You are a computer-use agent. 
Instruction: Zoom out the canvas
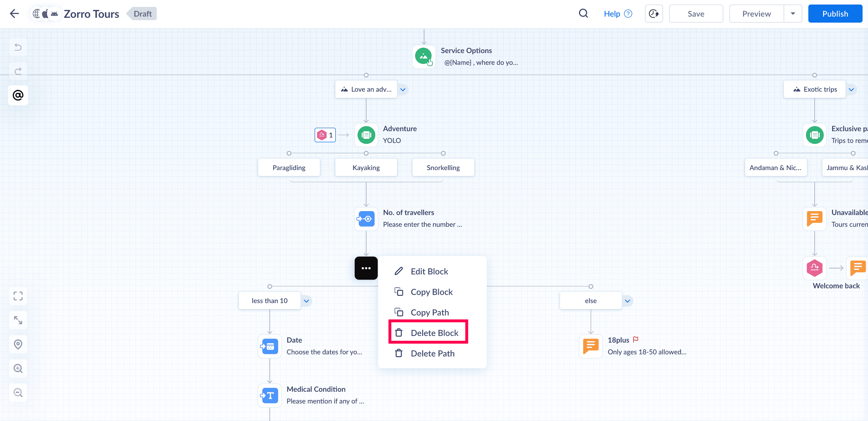pos(18,393)
